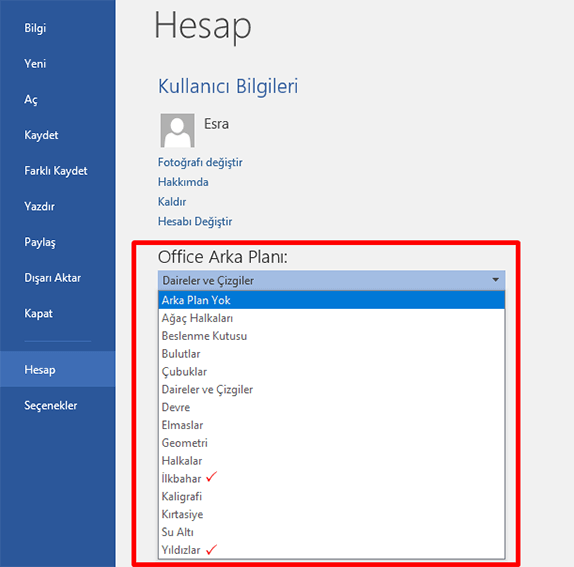
Task: Open the Bilgi page in sidebar
Action: click(x=35, y=28)
